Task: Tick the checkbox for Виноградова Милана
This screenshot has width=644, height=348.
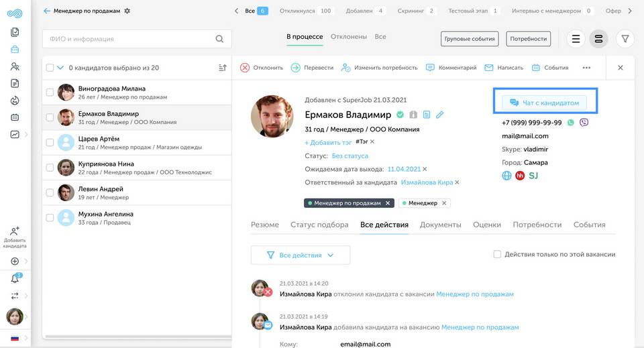Action: coord(50,93)
